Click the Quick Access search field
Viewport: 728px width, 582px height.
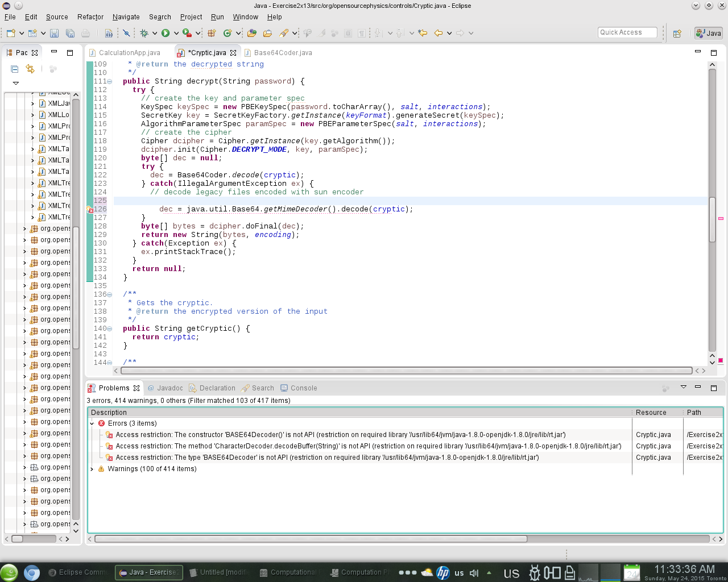pos(627,32)
